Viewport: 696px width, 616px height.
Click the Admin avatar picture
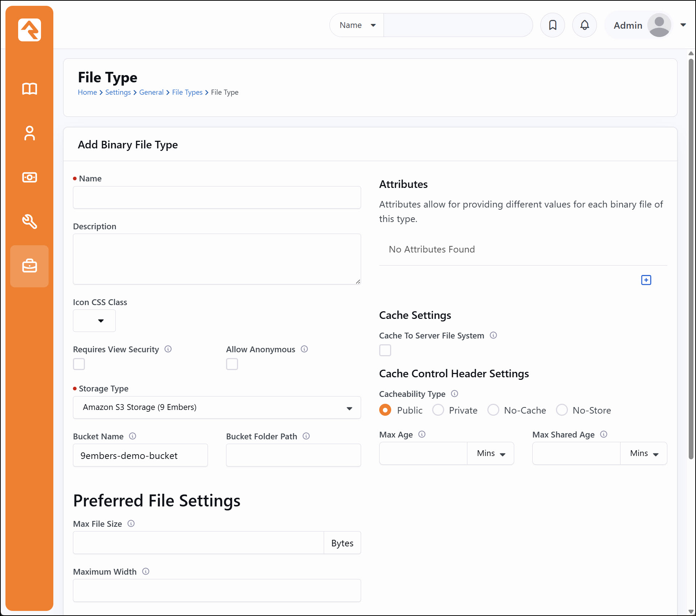coord(659,25)
